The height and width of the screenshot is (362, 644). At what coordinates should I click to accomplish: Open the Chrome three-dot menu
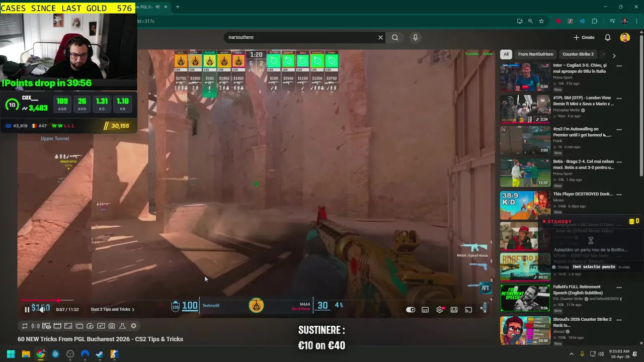click(x=635, y=21)
